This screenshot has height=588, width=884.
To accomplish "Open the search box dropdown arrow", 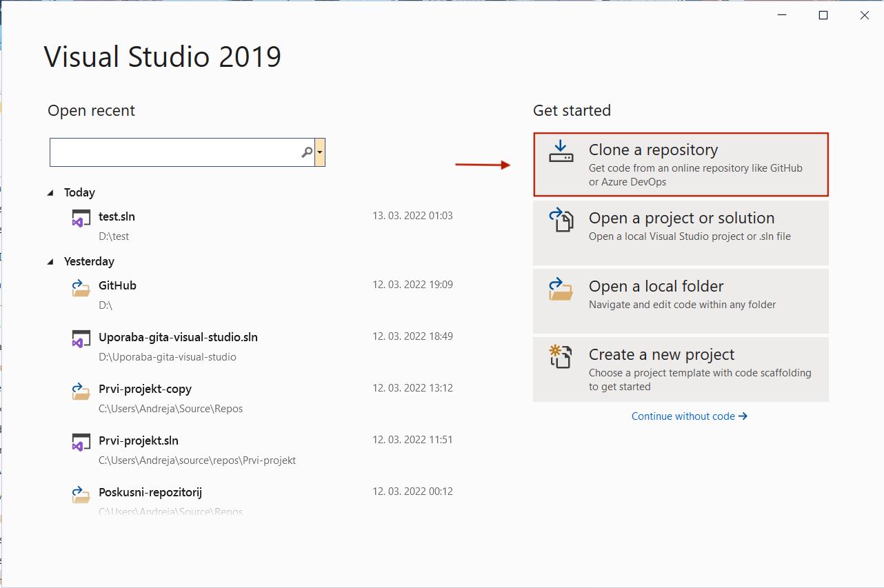I will [x=320, y=152].
